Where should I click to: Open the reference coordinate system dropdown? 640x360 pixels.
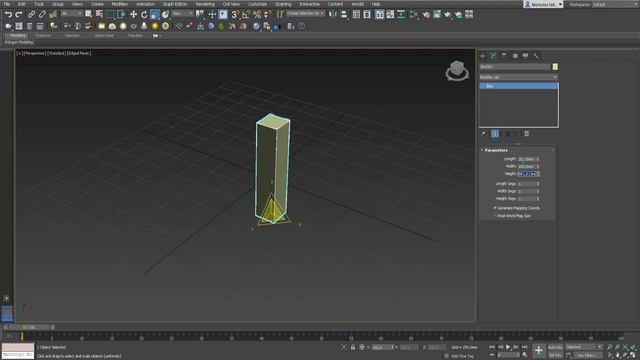pyautogui.click(x=182, y=13)
